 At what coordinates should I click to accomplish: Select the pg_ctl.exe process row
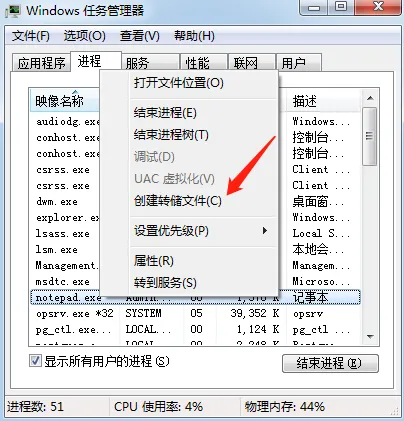coord(195,329)
